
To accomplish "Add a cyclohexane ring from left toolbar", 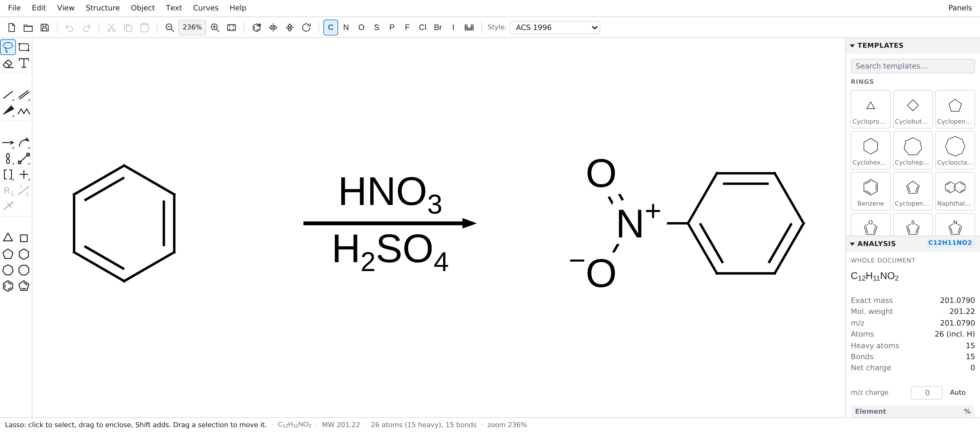I will (24, 254).
